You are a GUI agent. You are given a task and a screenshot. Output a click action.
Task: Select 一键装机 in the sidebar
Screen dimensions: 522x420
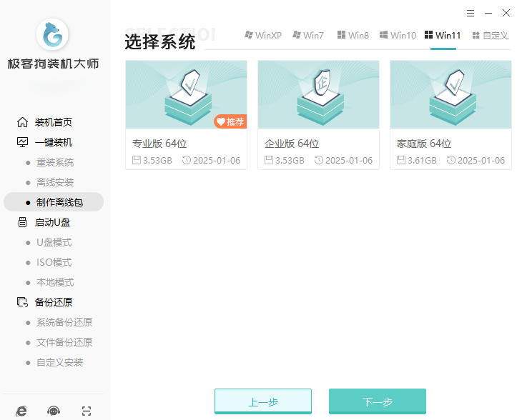click(54, 142)
